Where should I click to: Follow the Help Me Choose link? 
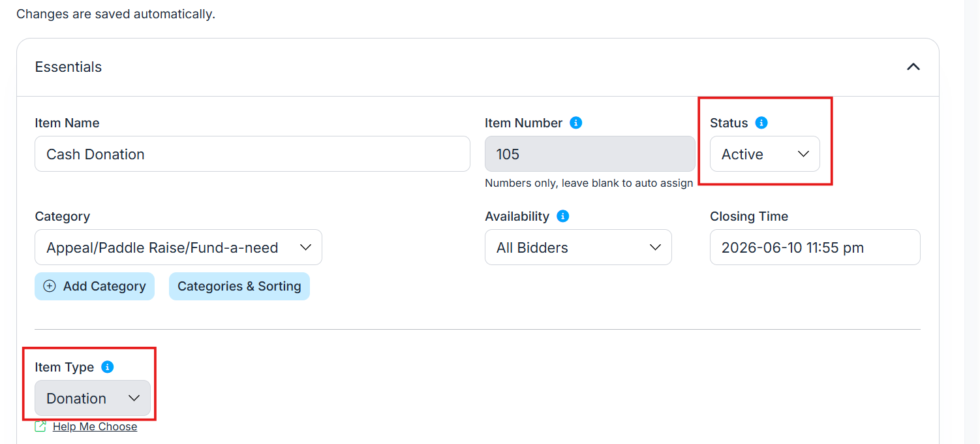(95, 426)
